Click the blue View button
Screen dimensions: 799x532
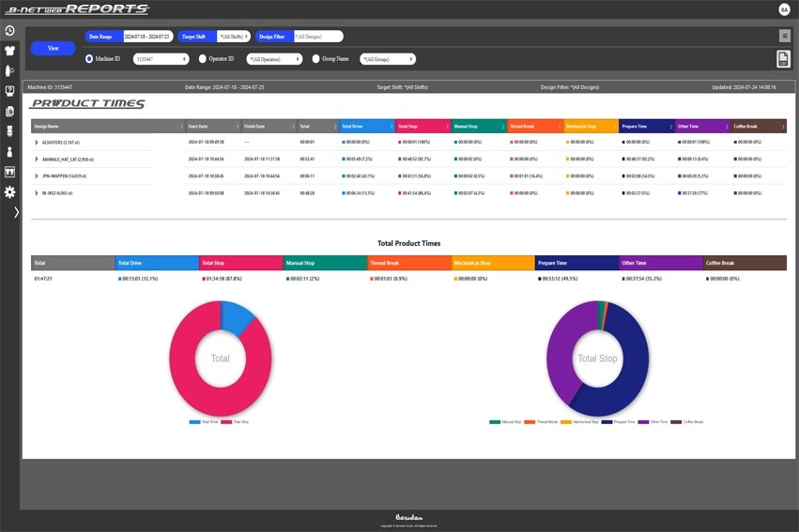pyautogui.click(x=53, y=48)
